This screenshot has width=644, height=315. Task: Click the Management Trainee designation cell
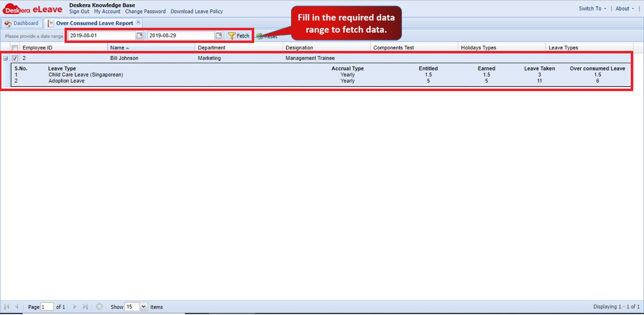[310, 58]
